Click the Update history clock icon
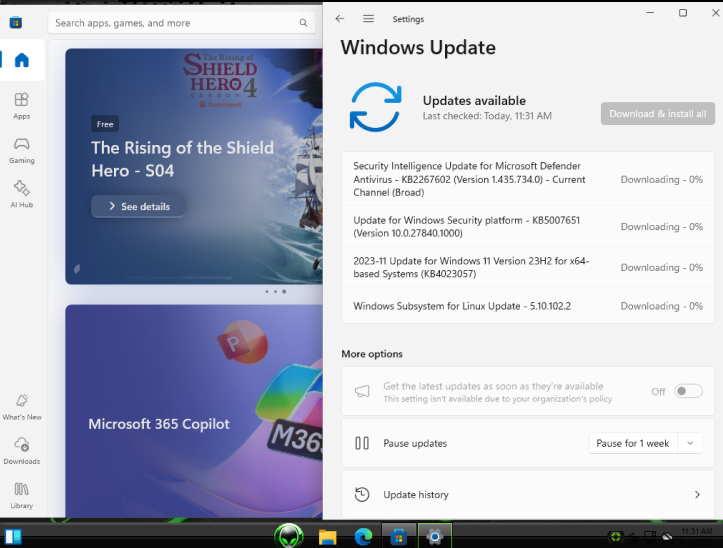Viewport: 723px width, 548px height. pyautogui.click(x=362, y=494)
